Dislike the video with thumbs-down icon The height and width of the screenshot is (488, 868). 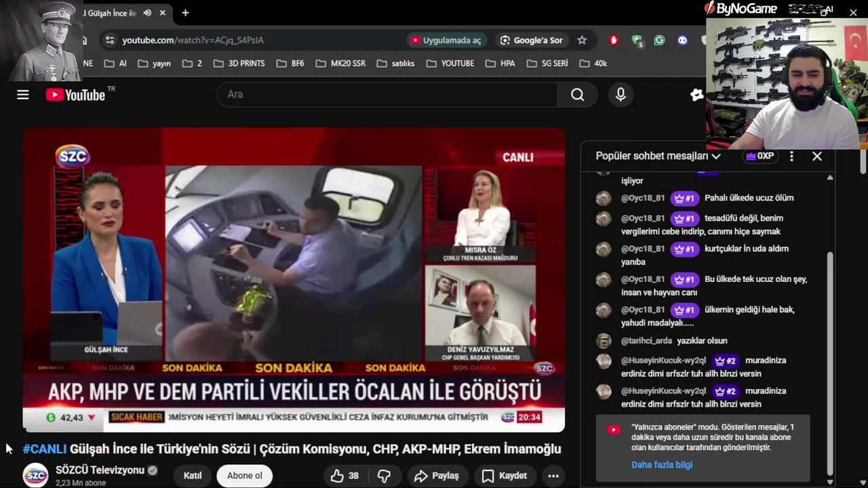tap(384, 476)
